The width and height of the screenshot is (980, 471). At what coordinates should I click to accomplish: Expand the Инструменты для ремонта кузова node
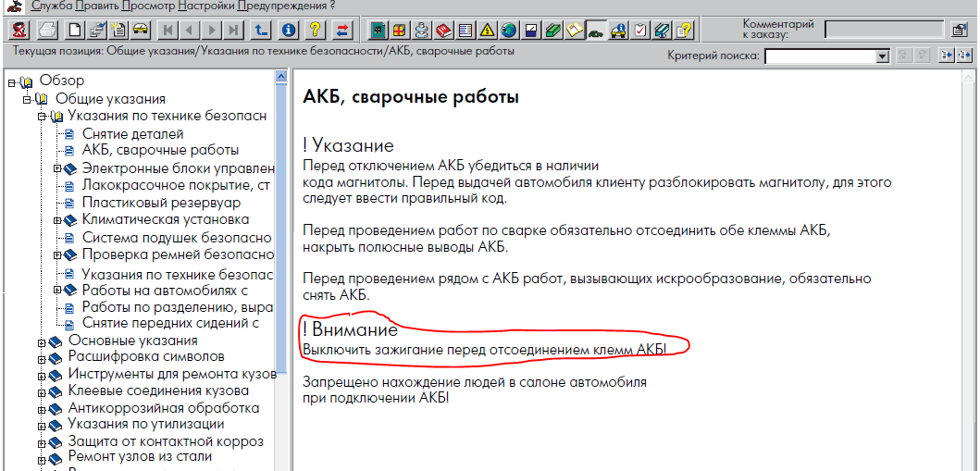pyautogui.click(x=42, y=375)
